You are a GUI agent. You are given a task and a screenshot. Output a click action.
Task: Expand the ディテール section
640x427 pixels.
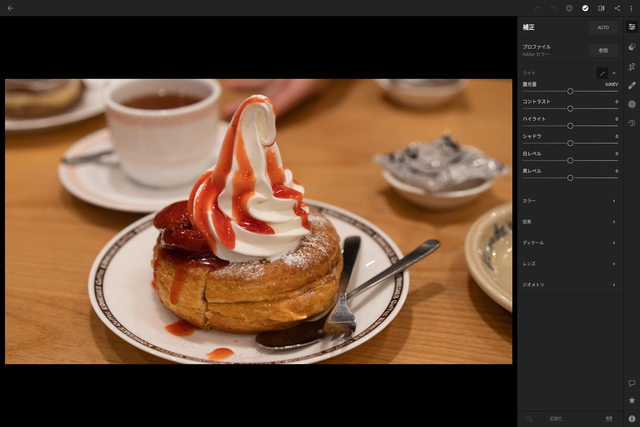(570, 243)
